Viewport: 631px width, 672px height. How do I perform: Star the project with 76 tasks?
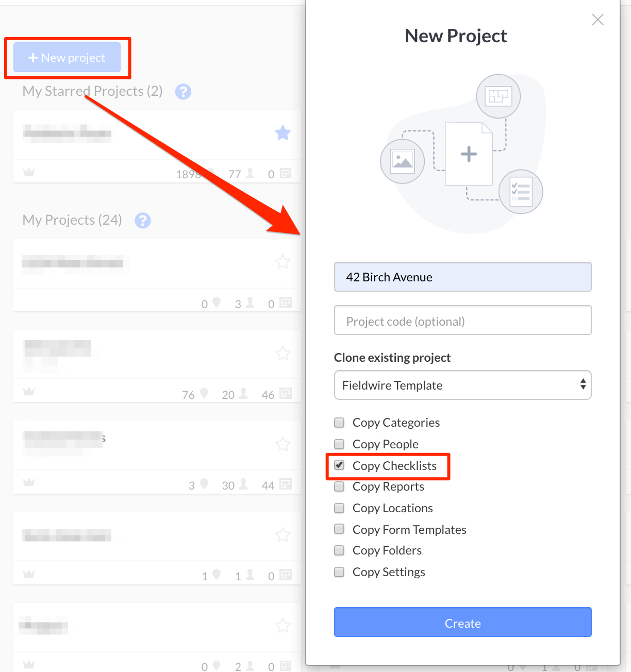pyautogui.click(x=283, y=354)
